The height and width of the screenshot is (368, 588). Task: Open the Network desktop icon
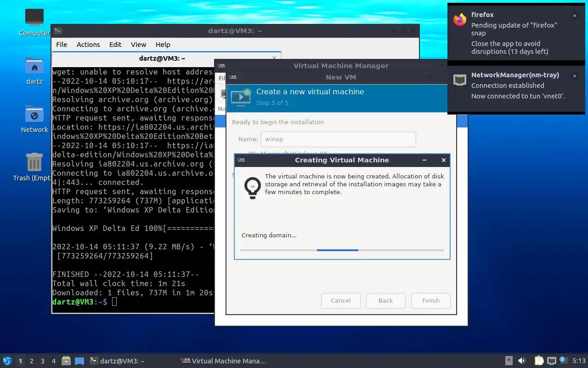34,119
